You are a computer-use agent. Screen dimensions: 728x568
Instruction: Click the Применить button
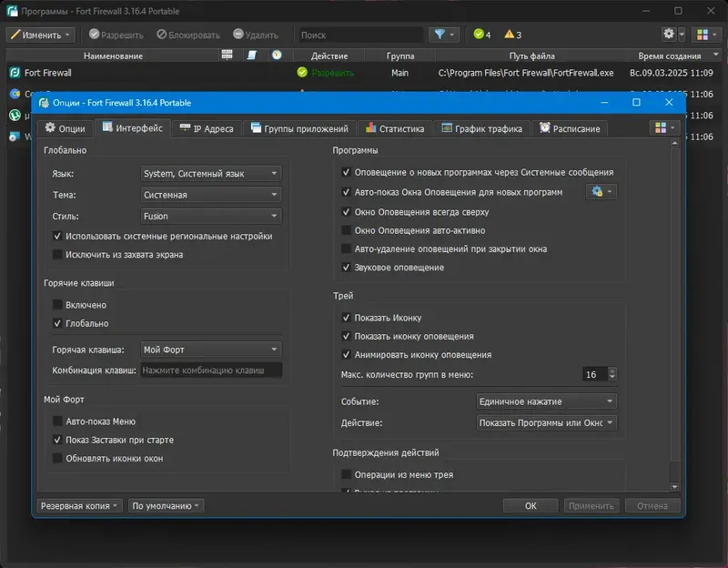tap(591, 506)
